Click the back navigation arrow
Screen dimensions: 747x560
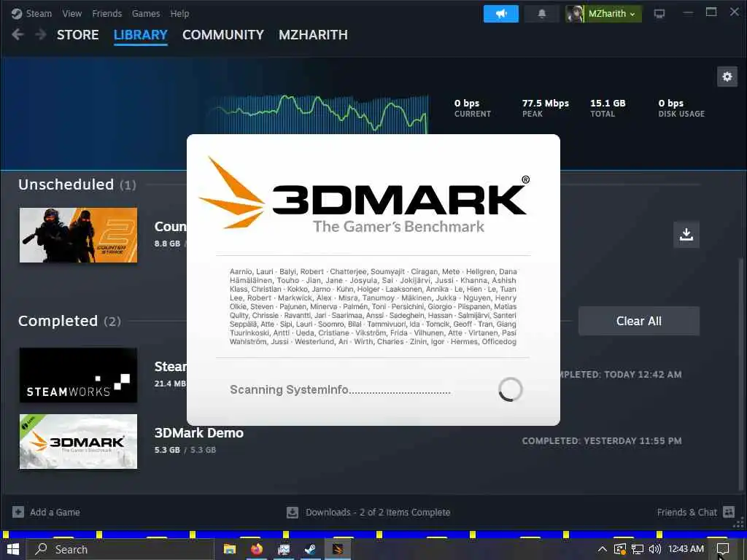18,34
